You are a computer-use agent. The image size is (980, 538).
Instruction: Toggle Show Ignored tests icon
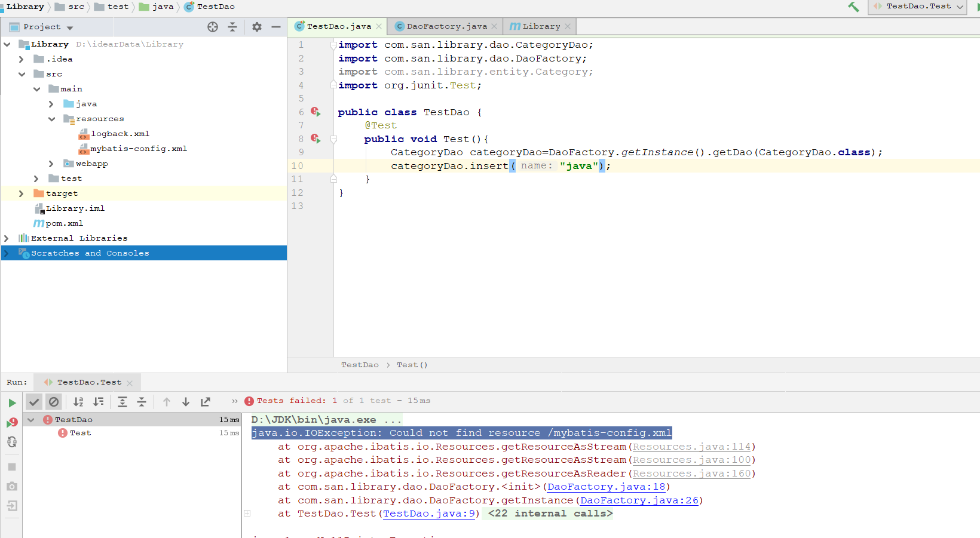[x=54, y=402]
